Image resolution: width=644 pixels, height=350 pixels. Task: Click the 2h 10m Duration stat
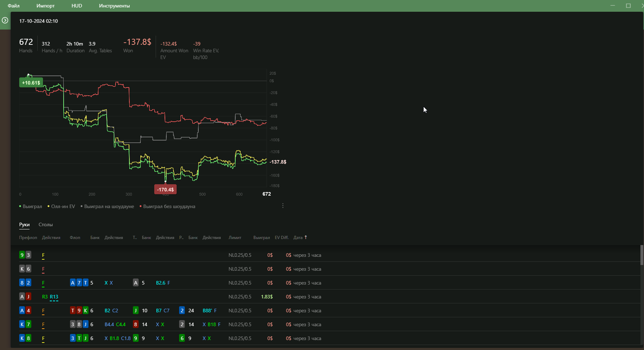75,47
